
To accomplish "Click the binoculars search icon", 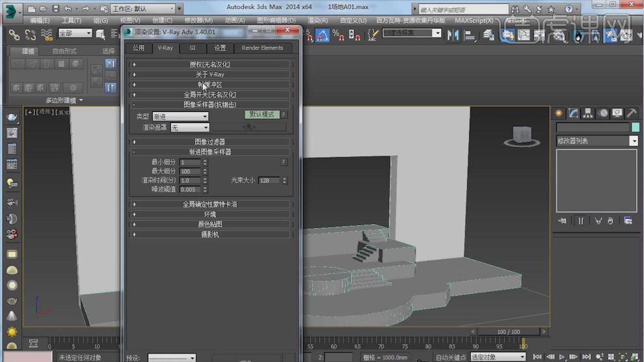I will click(515, 9).
